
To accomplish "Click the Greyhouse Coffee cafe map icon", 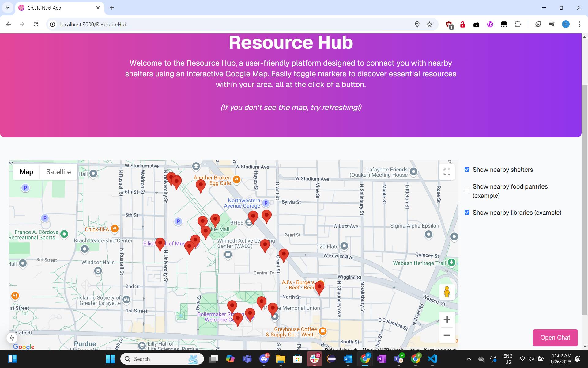I will click(322, 331).
